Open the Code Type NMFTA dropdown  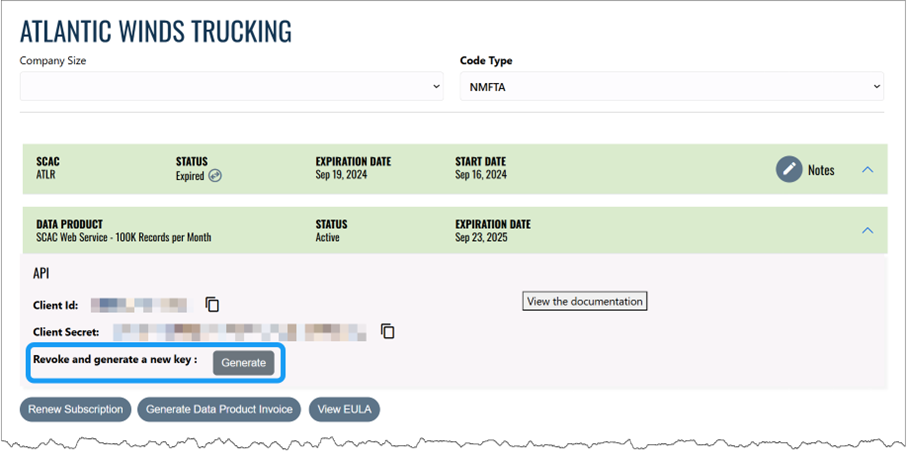671,87
